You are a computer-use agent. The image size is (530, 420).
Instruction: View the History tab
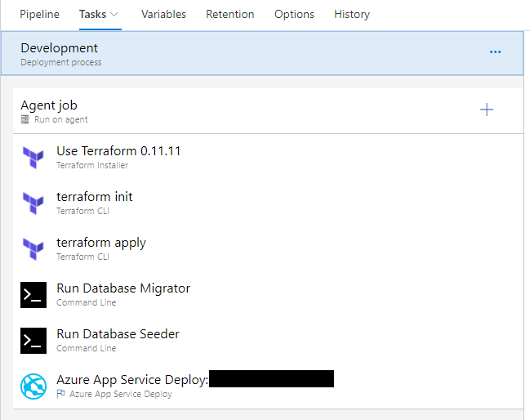coord(352,15)
